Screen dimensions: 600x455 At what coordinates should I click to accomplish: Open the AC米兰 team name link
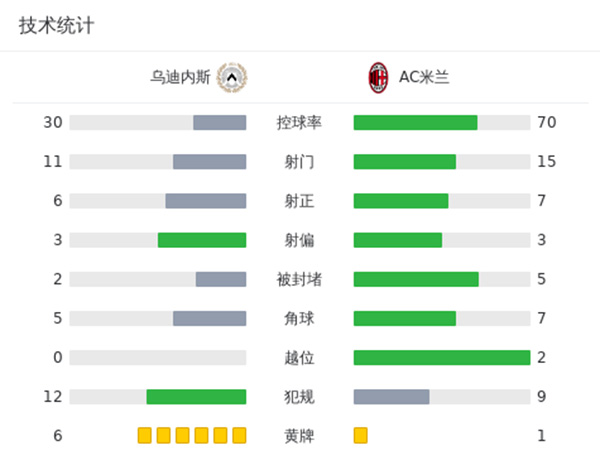[x=424, y=76]
